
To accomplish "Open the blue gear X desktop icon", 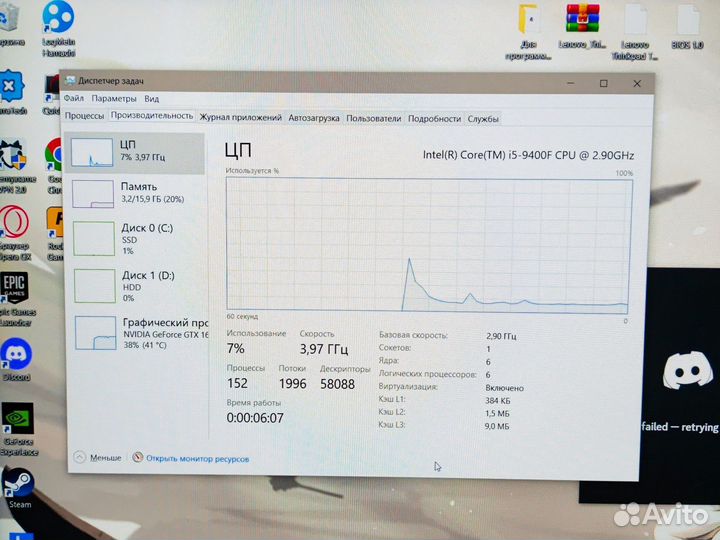I will coord(13,92).
